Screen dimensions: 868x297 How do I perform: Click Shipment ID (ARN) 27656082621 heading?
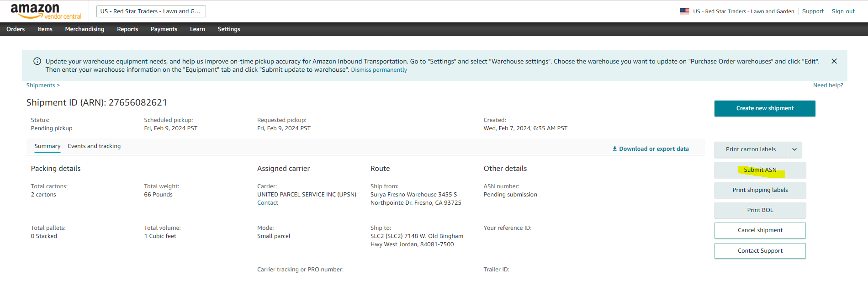coord(97,103)
